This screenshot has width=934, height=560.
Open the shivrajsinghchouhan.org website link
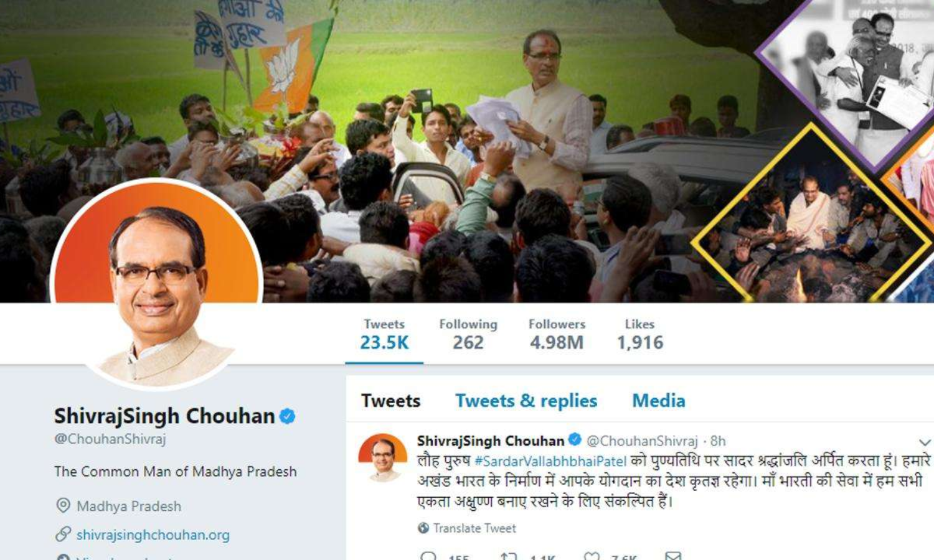[x=153, y=534]
